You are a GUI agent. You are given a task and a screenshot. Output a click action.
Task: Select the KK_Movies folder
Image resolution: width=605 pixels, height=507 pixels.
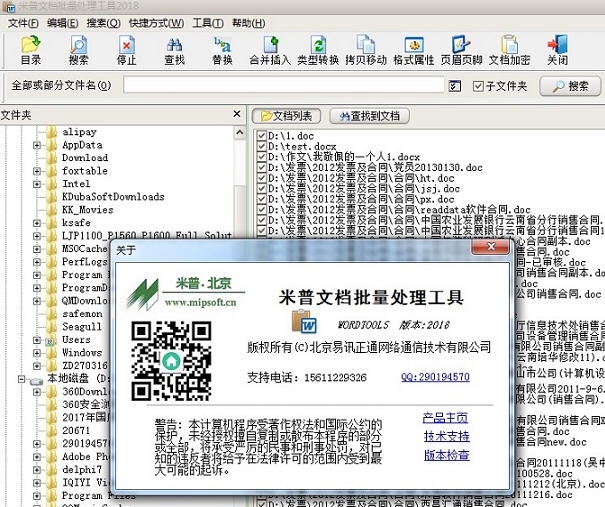[88, 210]
